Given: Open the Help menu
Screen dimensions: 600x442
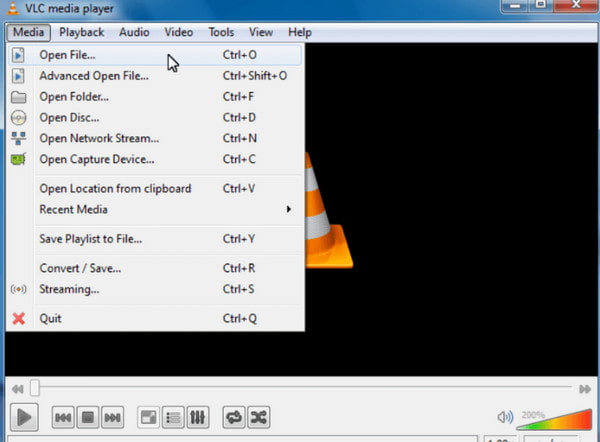Looking at the screenshot, I should [300, 32].
